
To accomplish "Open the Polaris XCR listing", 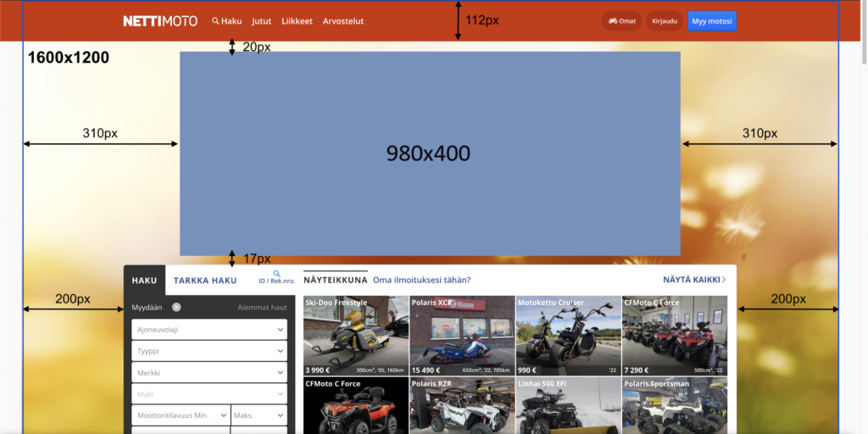I will click(x=462, y=336).
